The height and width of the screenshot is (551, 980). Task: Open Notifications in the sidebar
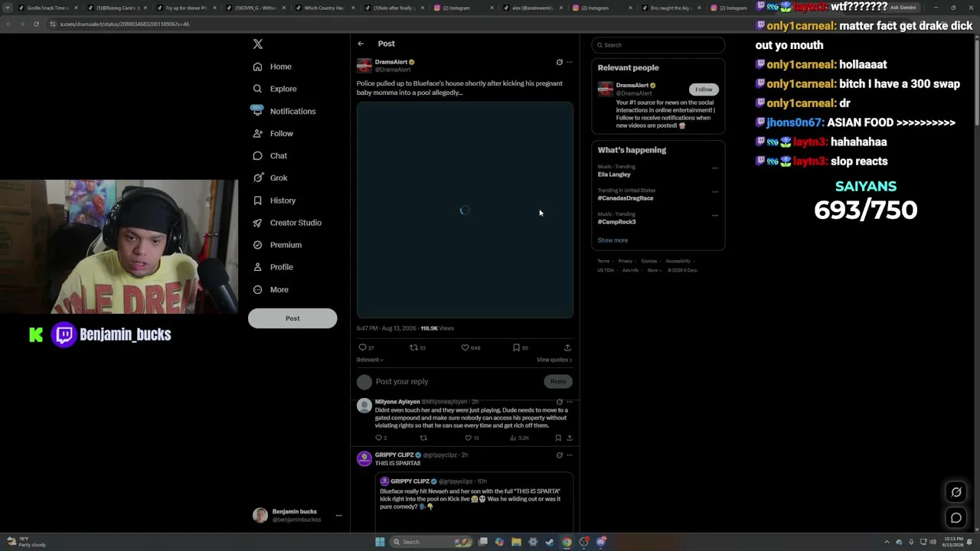pos(283,111)
